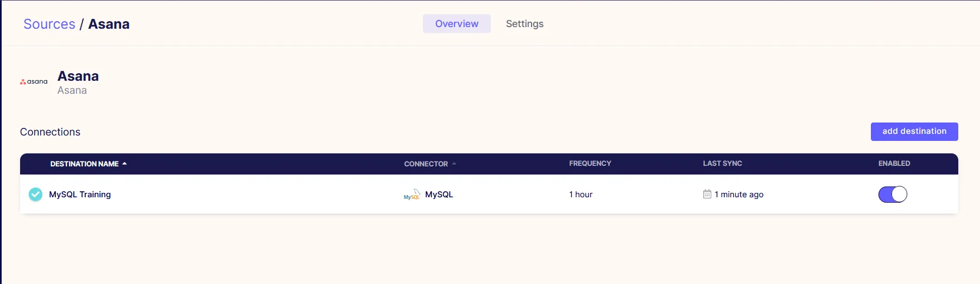Image resolution: width=980 pixels, height=284 pixels.
Task: Disable the MySQL Training connection toggle
Action: point(893,194)
